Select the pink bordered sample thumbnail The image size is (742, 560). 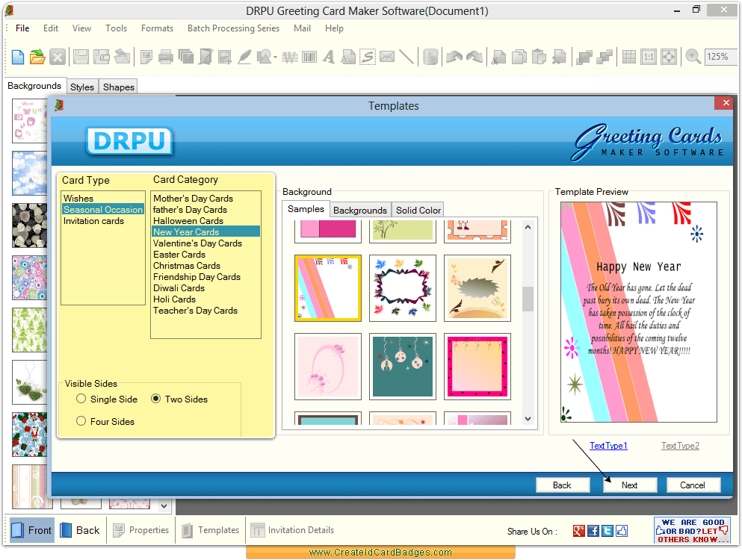tap(477, 367)
